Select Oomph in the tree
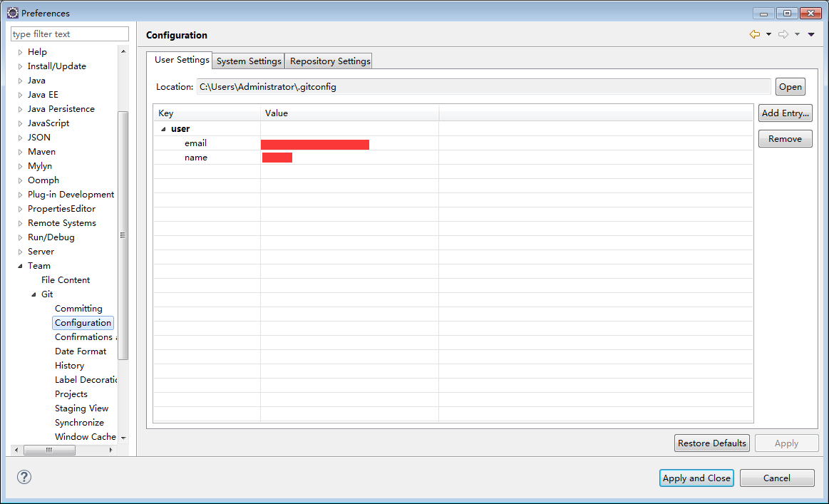The image size is (829, 504). click(x=43, y=180)
